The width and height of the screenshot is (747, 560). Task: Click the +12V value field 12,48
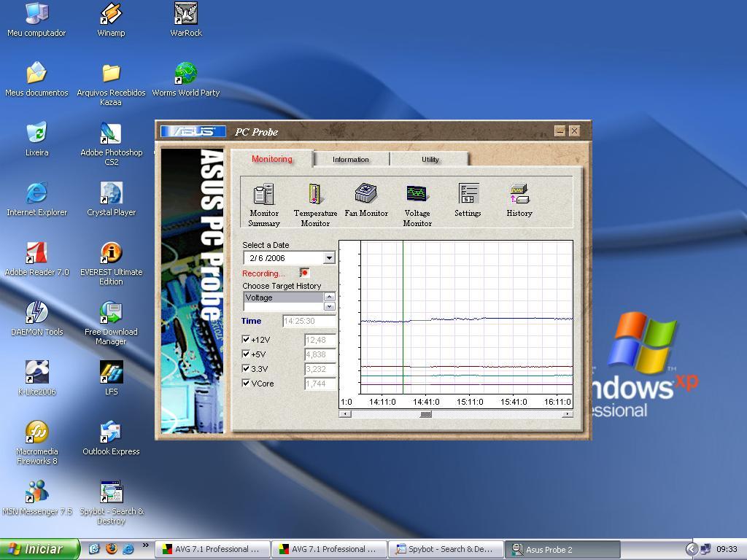320,340
